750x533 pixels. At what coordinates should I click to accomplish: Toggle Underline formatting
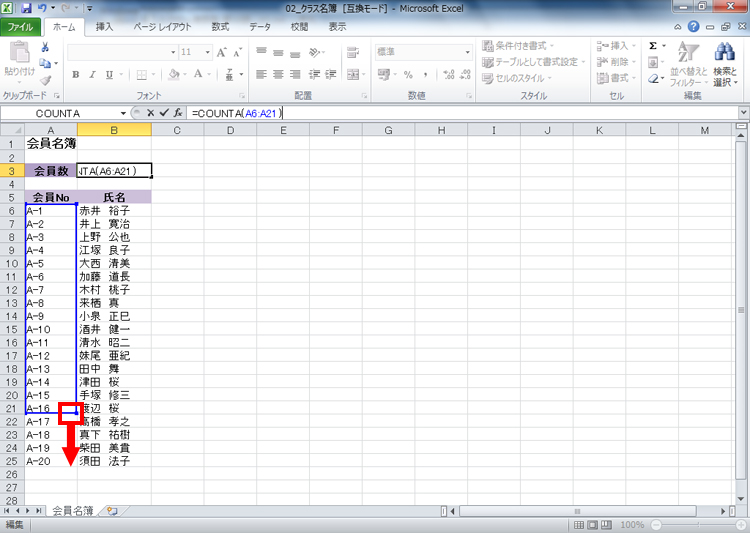(110, 75)
